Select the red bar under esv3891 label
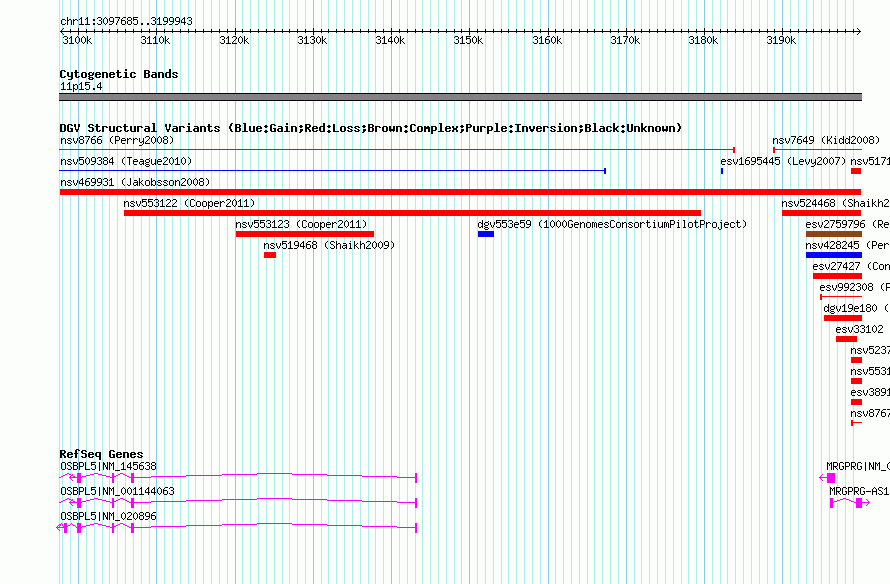This screenshot has width=890, height=584. 857,402
